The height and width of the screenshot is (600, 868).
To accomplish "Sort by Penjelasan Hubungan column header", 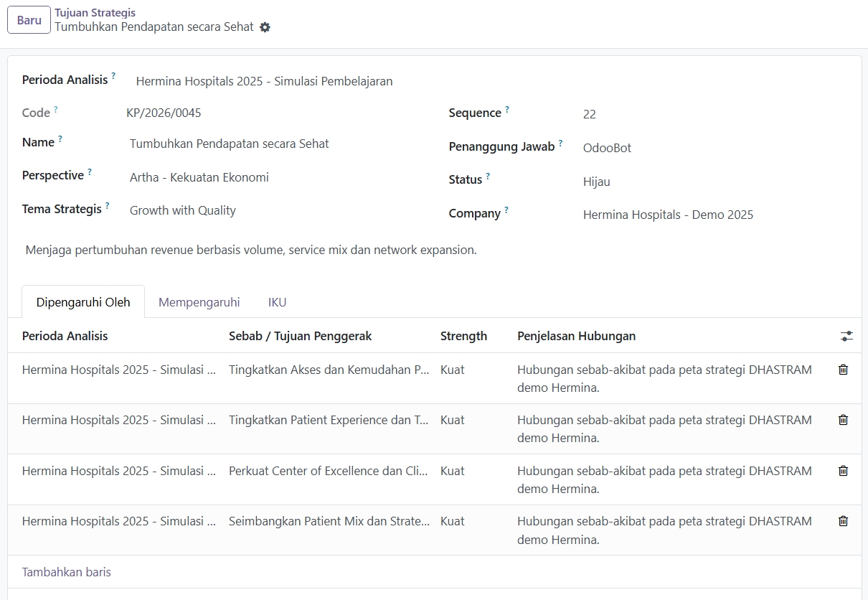I will point(577,336).
